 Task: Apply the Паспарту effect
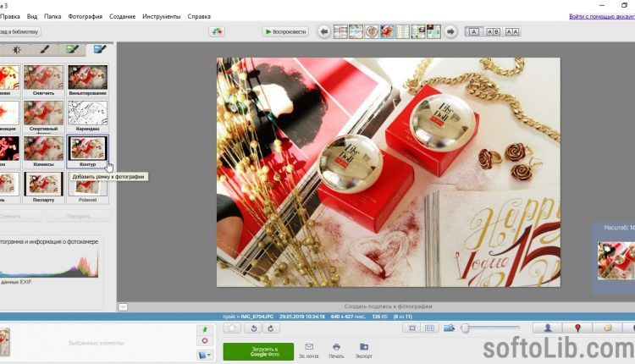tap(43, 187)
